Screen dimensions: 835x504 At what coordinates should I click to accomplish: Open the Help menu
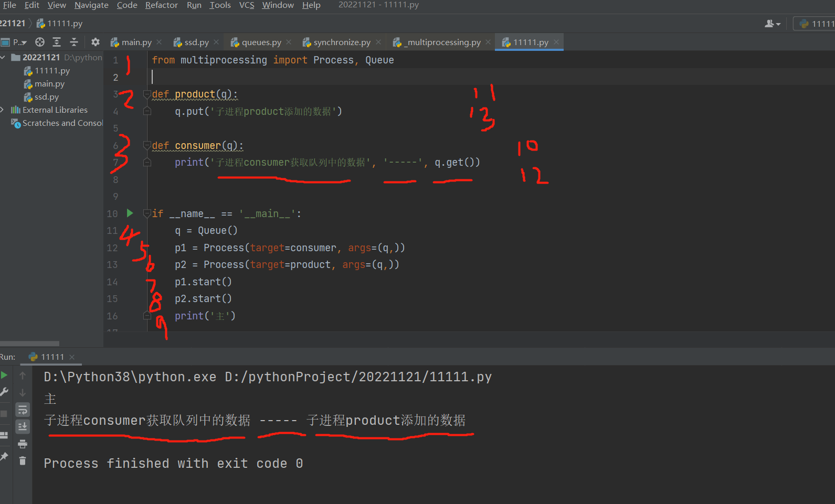pyautogui.click(x=311, y=5)
